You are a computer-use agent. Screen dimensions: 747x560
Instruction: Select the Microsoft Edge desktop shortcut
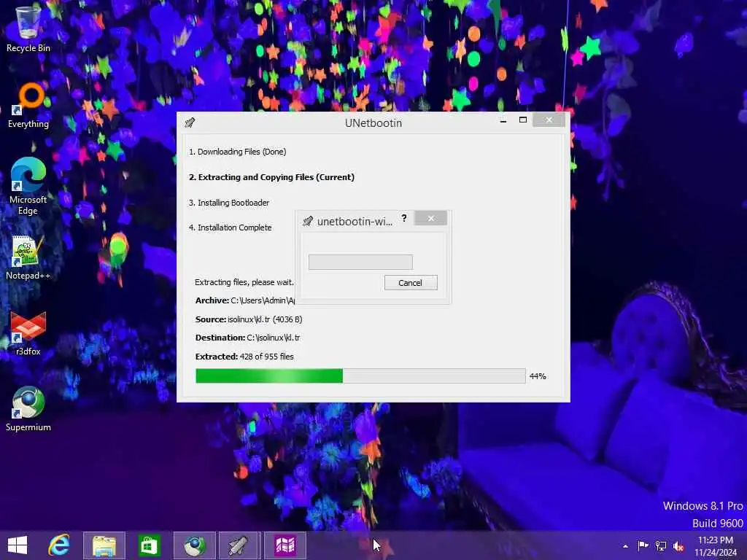[x=28, y=186]
